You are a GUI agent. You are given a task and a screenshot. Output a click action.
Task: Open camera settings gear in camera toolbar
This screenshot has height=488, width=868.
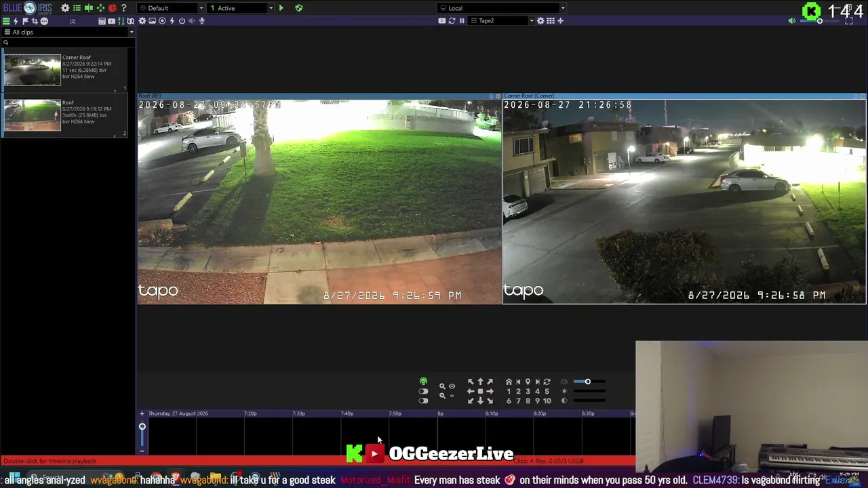tap(142, 21)
